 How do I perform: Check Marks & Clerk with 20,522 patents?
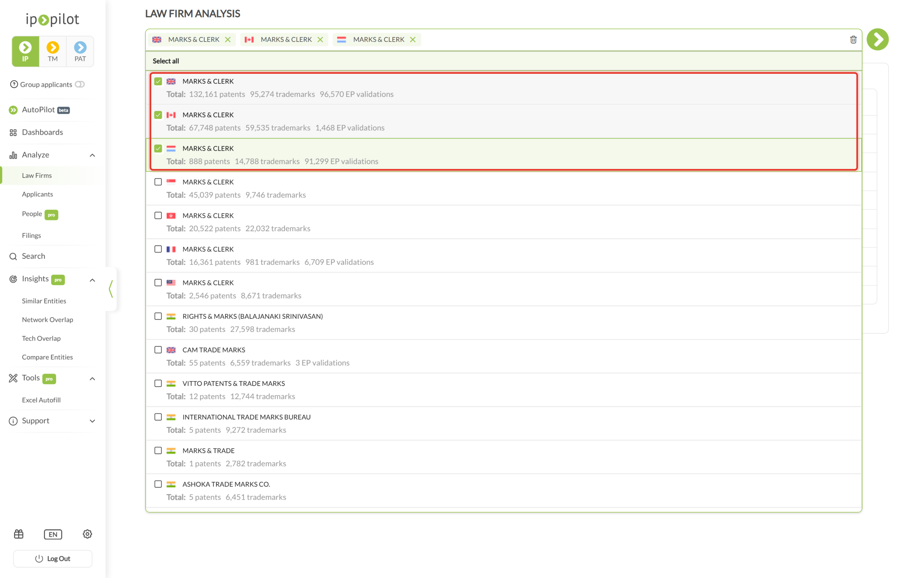coord(158,216)
